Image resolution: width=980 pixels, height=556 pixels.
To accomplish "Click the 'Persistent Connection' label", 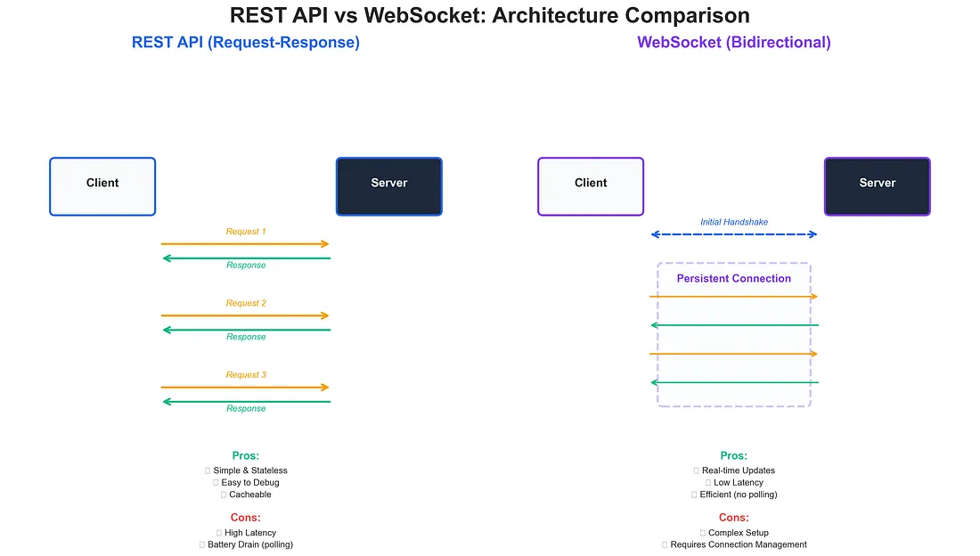I will [733, 279].
